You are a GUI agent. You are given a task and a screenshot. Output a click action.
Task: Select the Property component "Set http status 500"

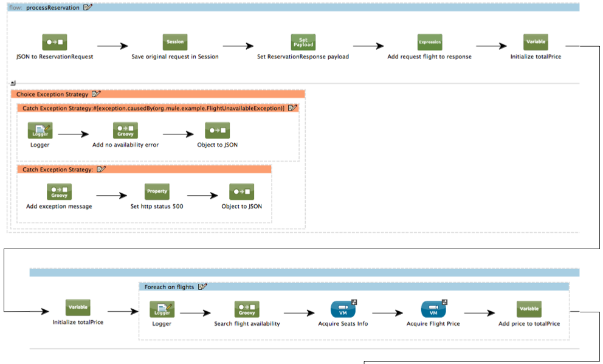click(157, 191)
